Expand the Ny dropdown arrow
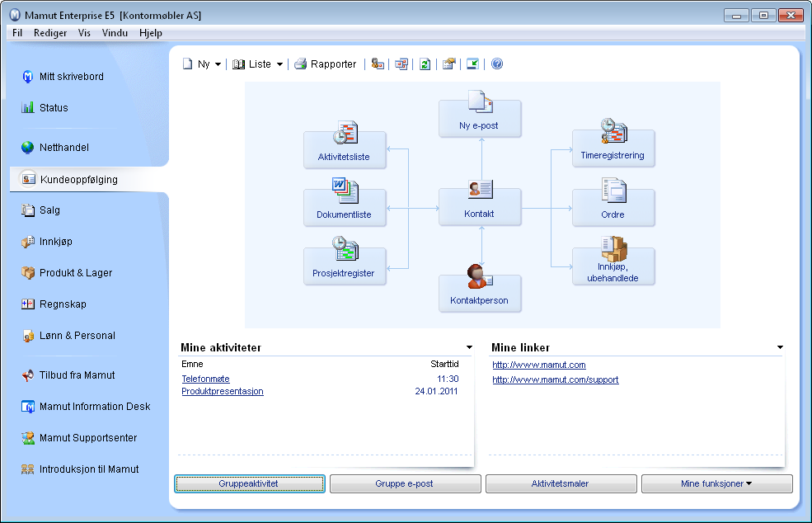Viewport: 812px width, 523px height. 218,64
